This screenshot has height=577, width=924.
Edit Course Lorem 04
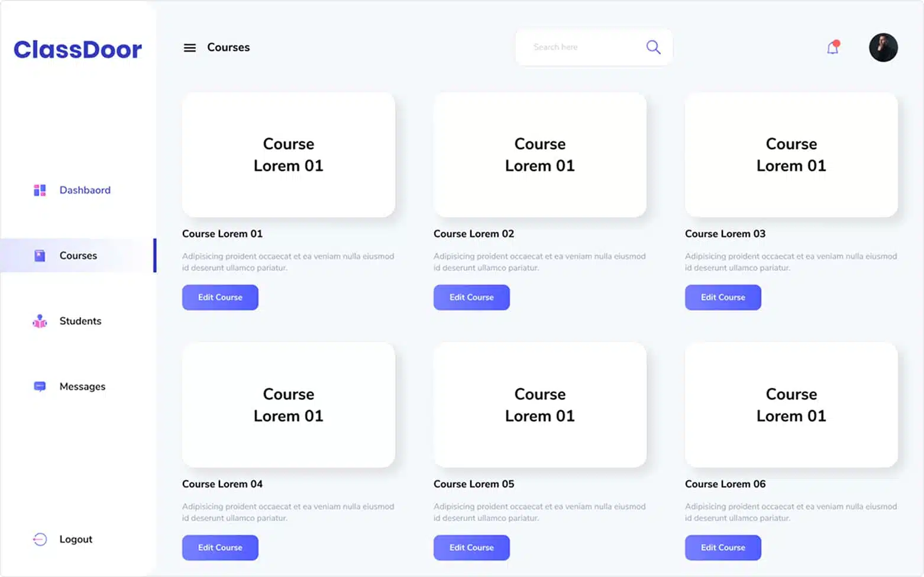click(220, 547)
